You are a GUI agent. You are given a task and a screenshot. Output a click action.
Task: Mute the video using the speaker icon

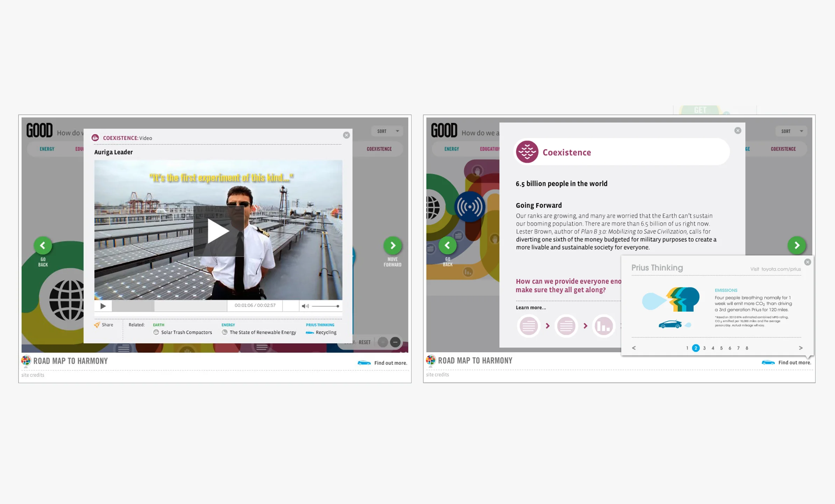click(305, 306)
